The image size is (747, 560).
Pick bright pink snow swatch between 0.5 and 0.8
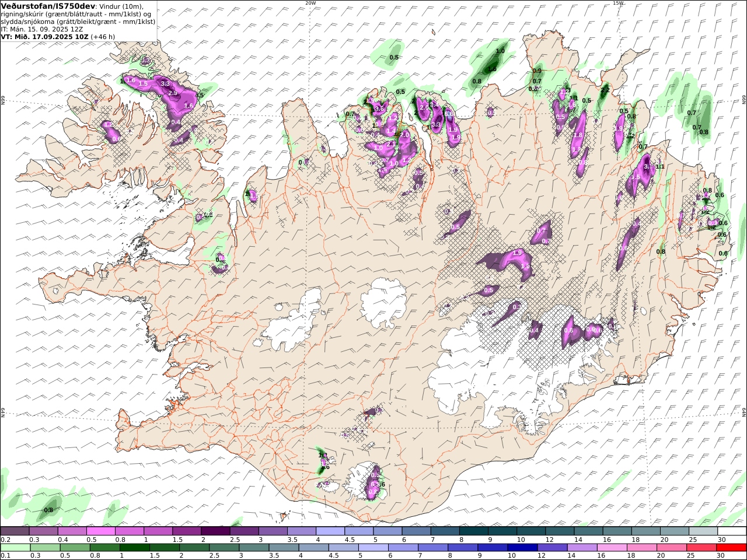click(100, 531)
